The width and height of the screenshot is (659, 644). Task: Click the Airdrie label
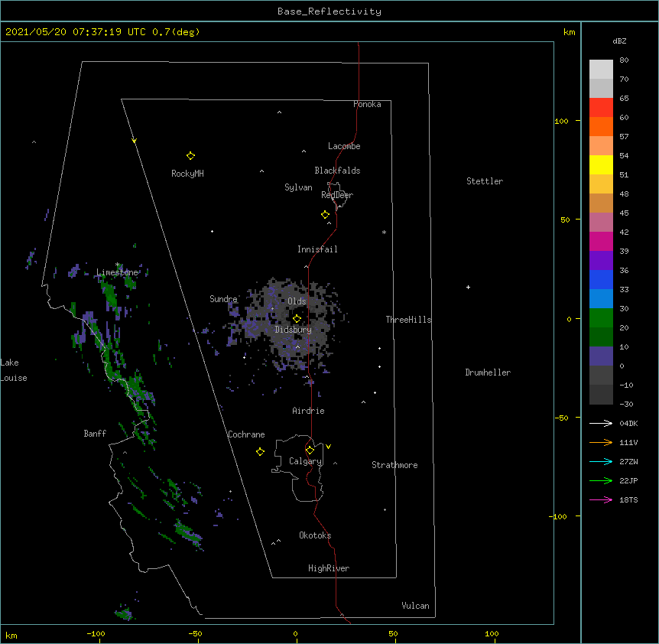tap(308, 411)
